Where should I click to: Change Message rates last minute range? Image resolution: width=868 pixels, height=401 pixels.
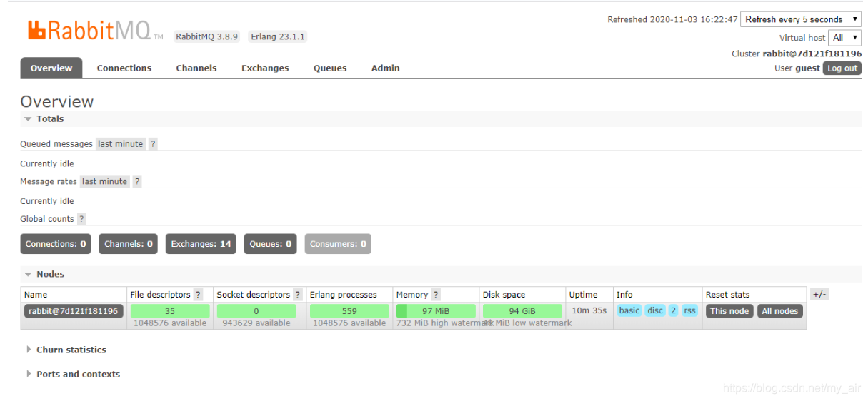pyautogui.click(x=104, y=182)
